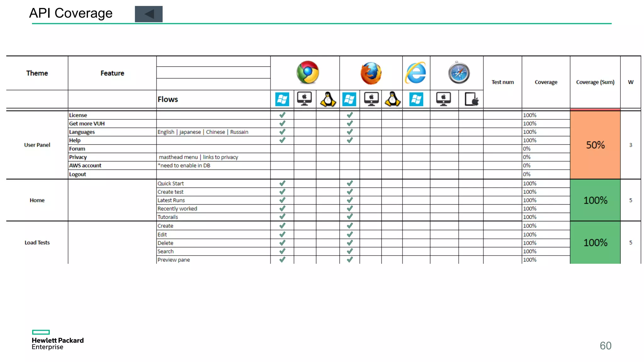Click the back arrow button beside the title

pos(148,14)
